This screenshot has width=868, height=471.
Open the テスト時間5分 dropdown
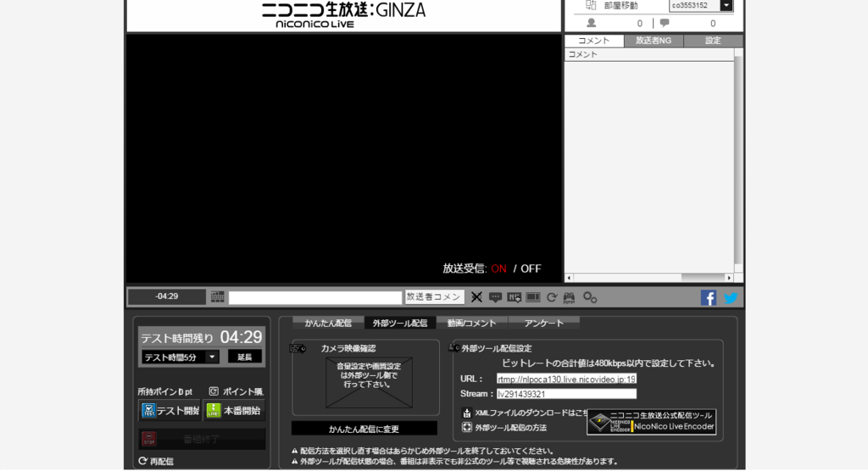click(181, 357)
